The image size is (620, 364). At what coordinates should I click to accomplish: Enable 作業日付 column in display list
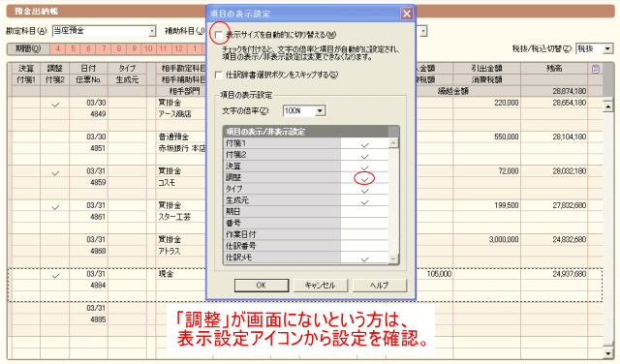point(364,235)
